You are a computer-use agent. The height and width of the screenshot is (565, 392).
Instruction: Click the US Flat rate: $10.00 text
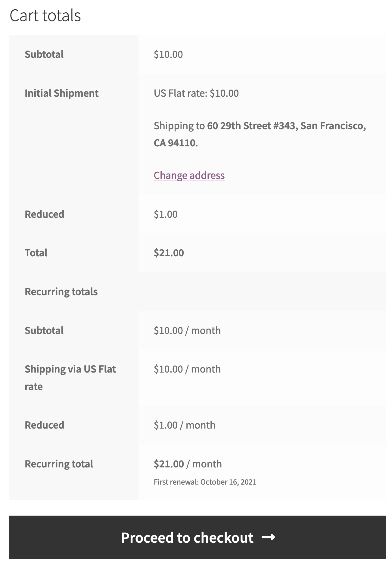196,93
